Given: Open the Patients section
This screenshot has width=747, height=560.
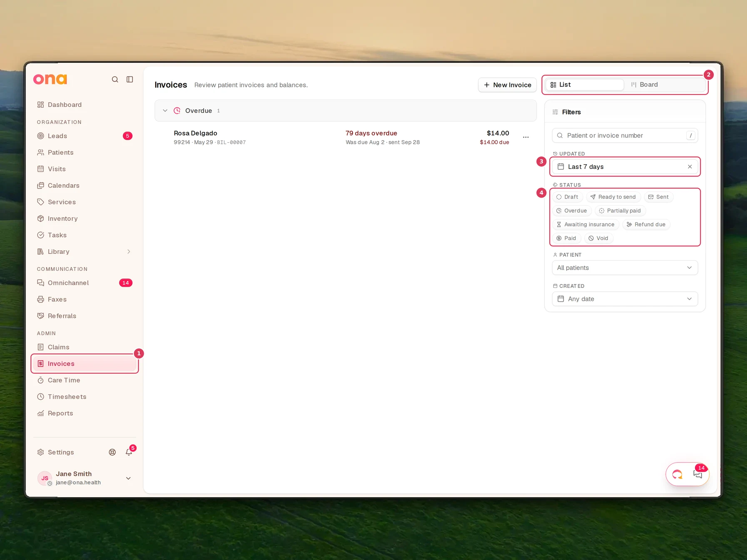Looking at the screenshot, I should point(85,153).
